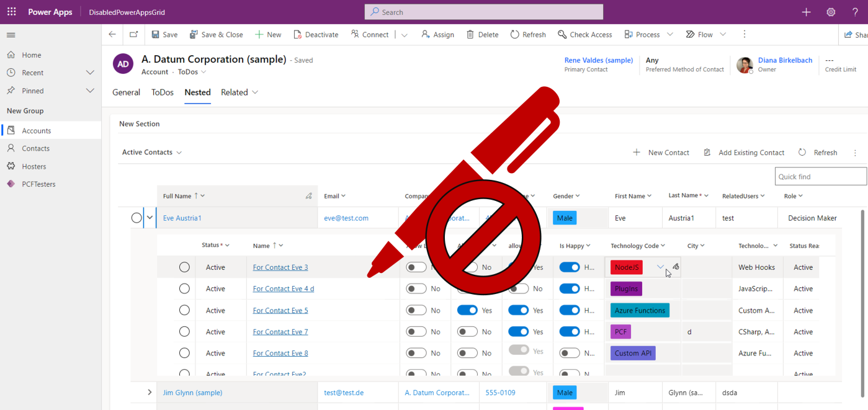
Task: Open PCFTesters in the sidebar
Action: point(38,184)
